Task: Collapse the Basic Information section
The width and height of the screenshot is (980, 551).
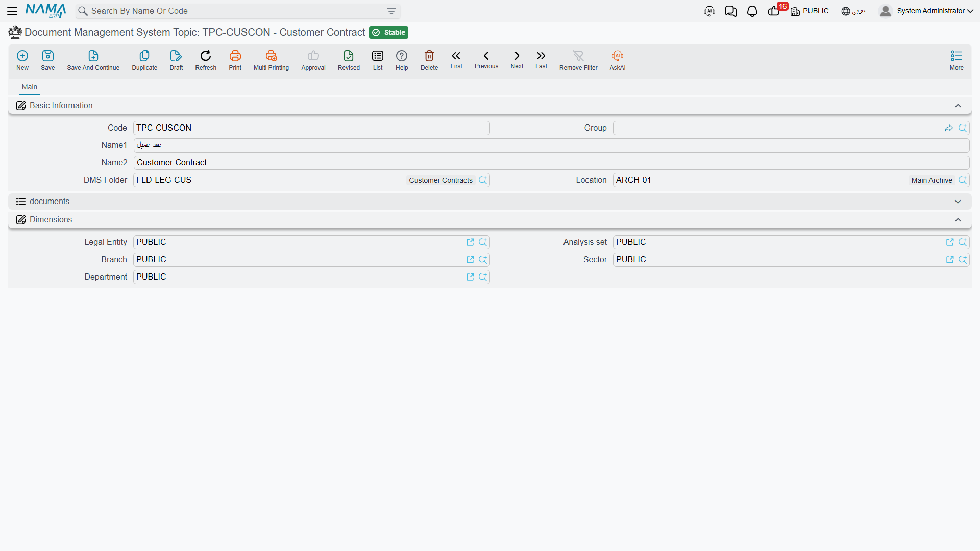Action: coord(958,106)
